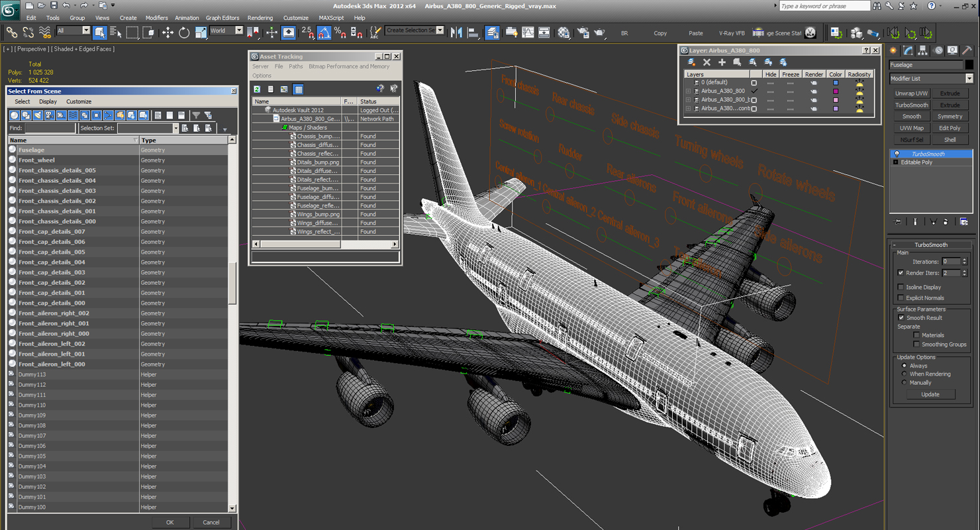Select the Manually update option
The width and height of the screenshot is (980, 530).
tap(905, 383)
